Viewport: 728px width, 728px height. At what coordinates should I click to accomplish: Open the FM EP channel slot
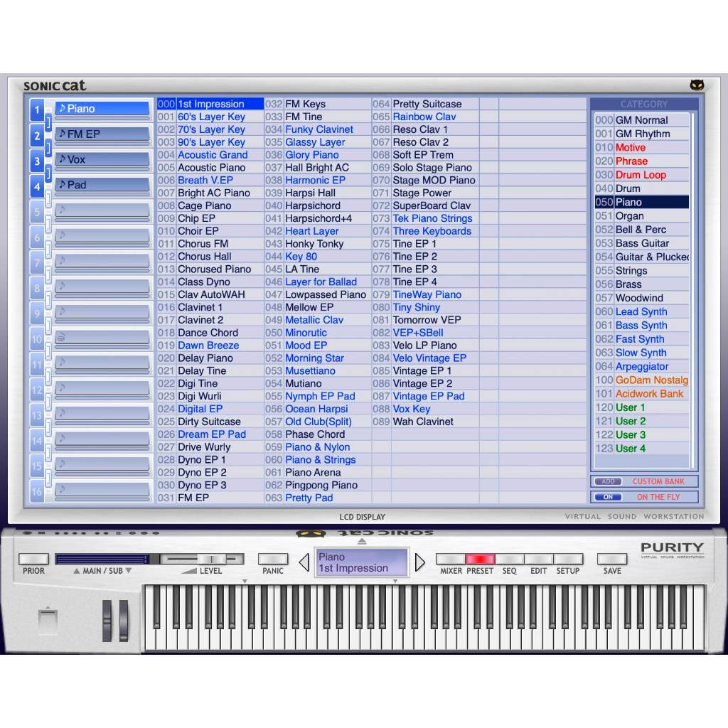(x=102, y=134)
